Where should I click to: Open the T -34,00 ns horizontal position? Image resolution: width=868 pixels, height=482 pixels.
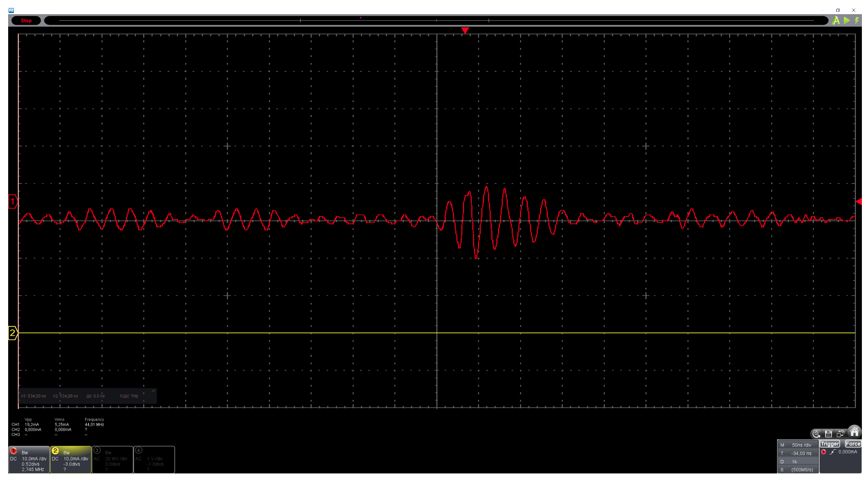798,453
